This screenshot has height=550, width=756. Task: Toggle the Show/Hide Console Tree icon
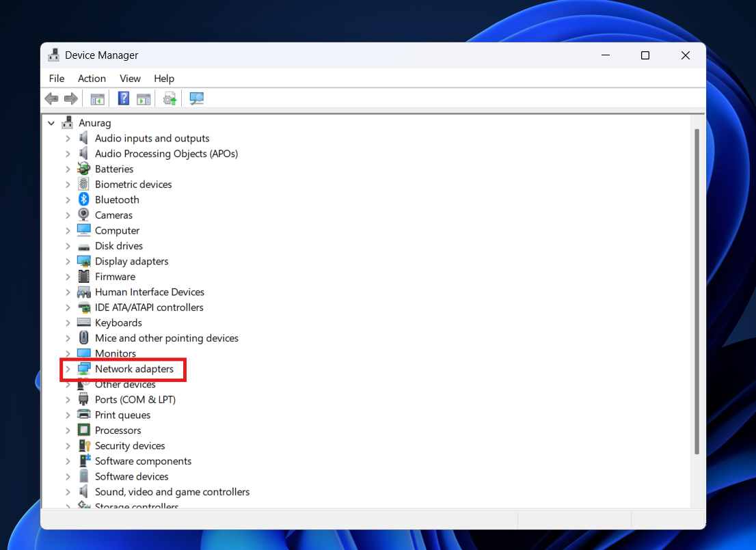point(97,98)
